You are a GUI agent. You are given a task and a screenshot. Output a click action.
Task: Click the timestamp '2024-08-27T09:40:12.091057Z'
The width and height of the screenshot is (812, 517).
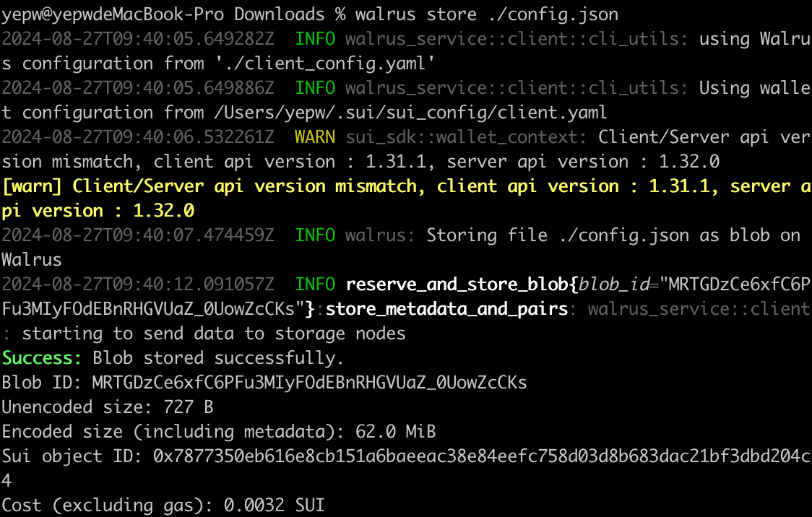[138, 284]
